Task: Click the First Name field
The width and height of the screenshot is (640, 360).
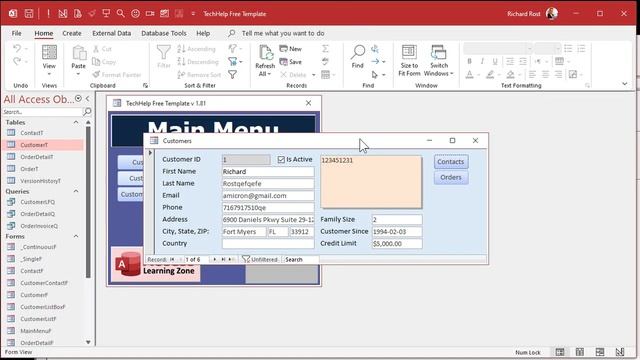Action: point(268,171)
